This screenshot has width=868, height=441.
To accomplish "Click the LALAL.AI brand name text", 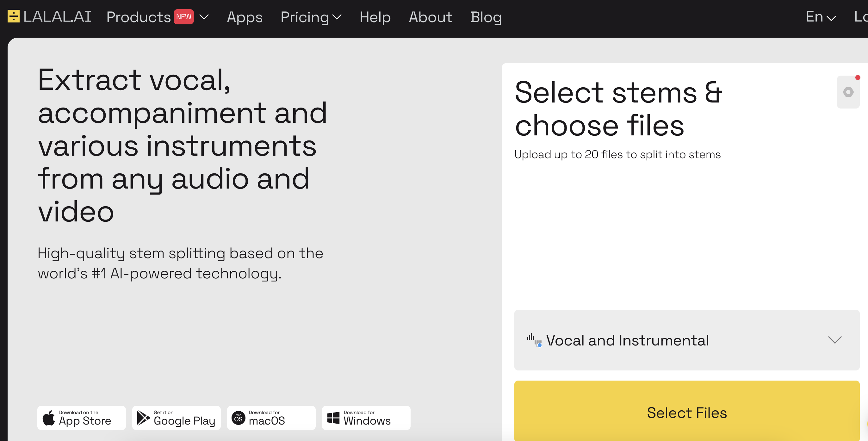I will point(58,16).
